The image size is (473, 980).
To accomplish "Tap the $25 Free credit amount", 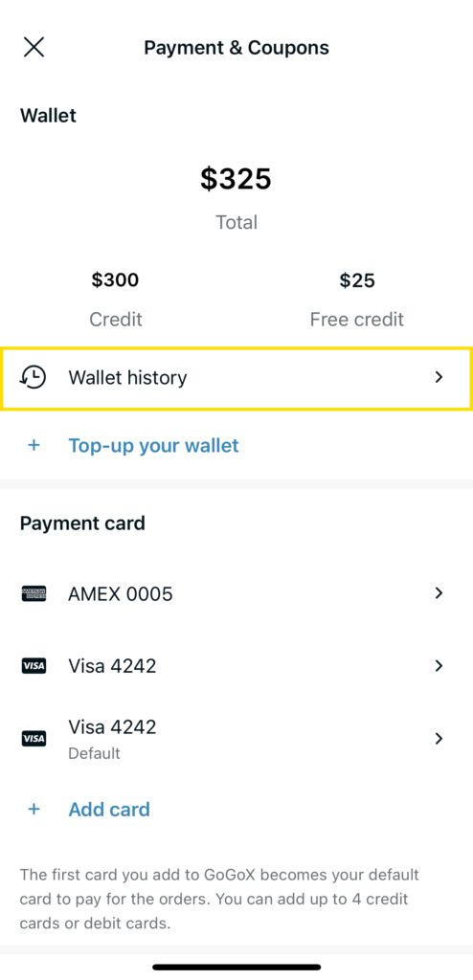I will tap(357, 280).
